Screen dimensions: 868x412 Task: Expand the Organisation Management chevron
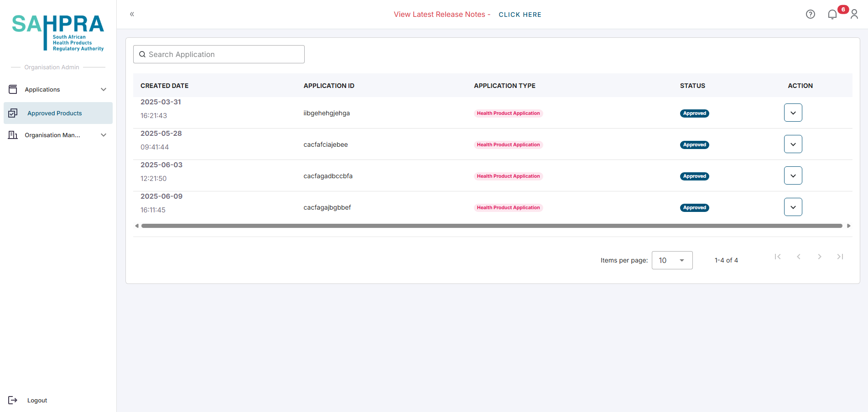(104, 135)
